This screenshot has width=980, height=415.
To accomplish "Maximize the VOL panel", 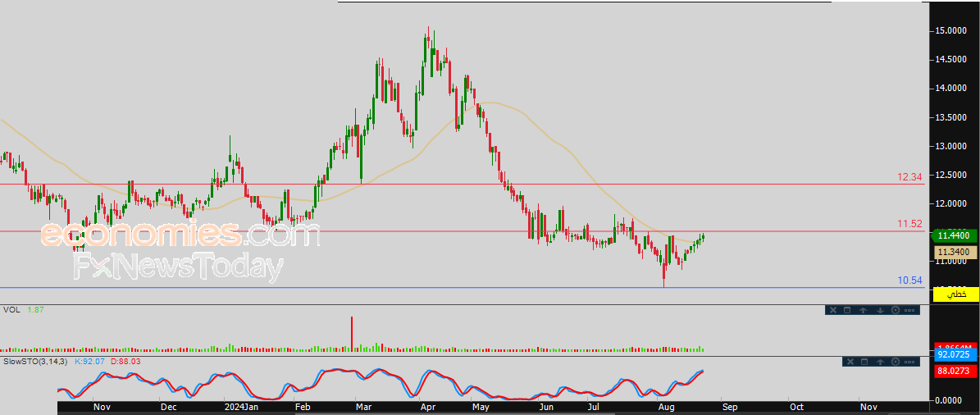I will (x=847, y=310).
